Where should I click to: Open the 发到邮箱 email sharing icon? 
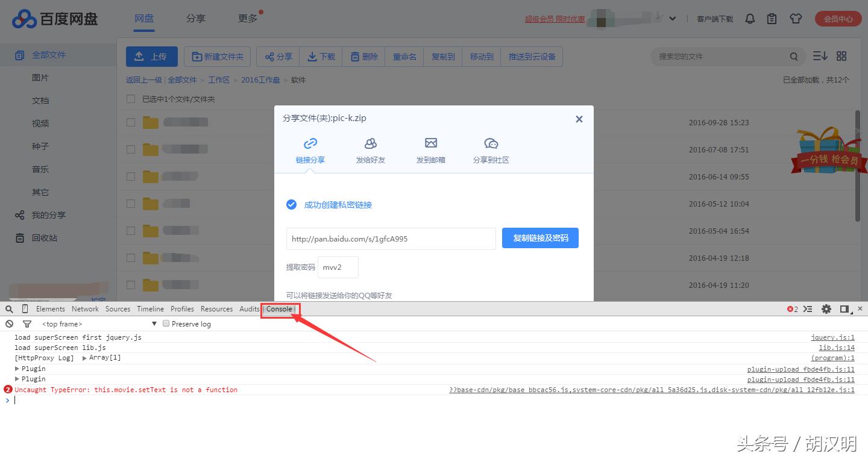pyautogui.click(x=430, y=144)
